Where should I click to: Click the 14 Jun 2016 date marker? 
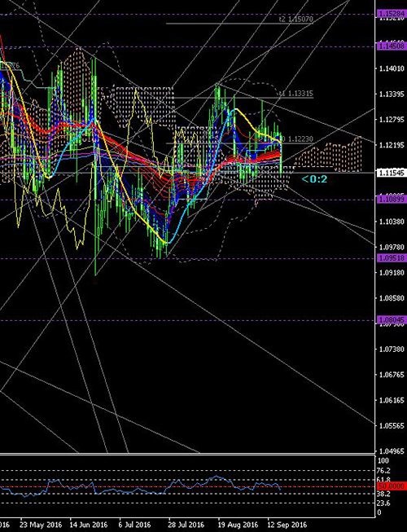pos(89,525)
